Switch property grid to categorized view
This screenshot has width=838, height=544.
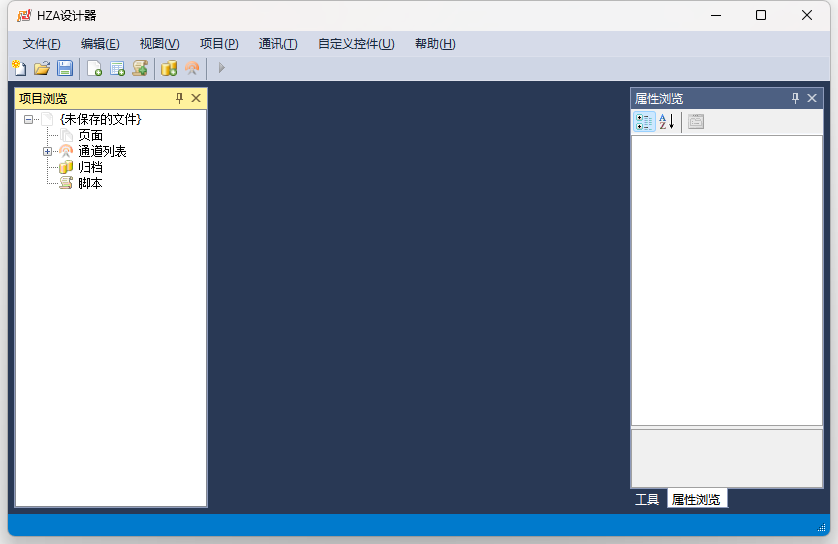coord(644,122)
